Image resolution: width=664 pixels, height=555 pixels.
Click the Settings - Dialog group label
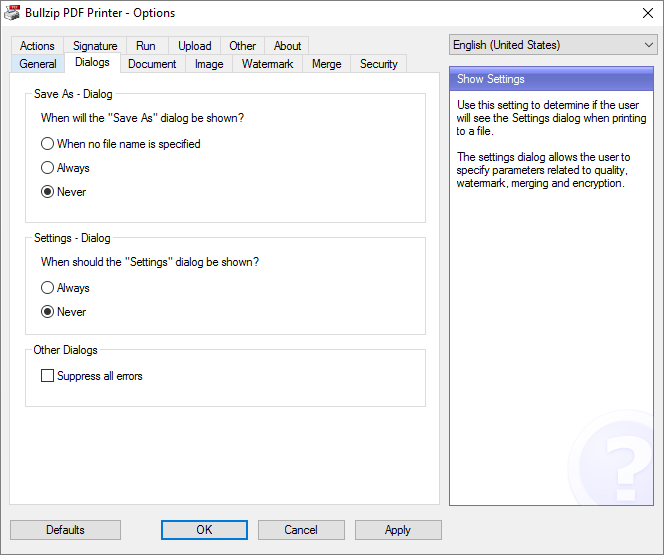point(72,238)
